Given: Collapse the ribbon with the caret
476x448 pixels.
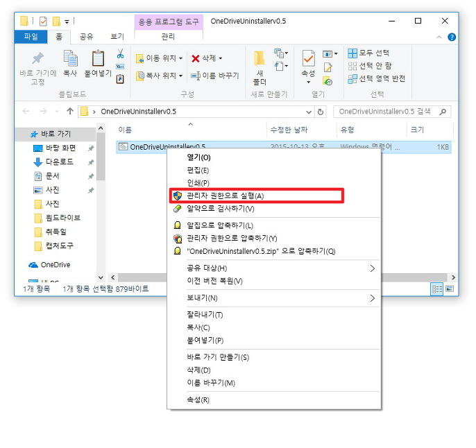Looking at the screenshot, I should [x=439, y=37].
